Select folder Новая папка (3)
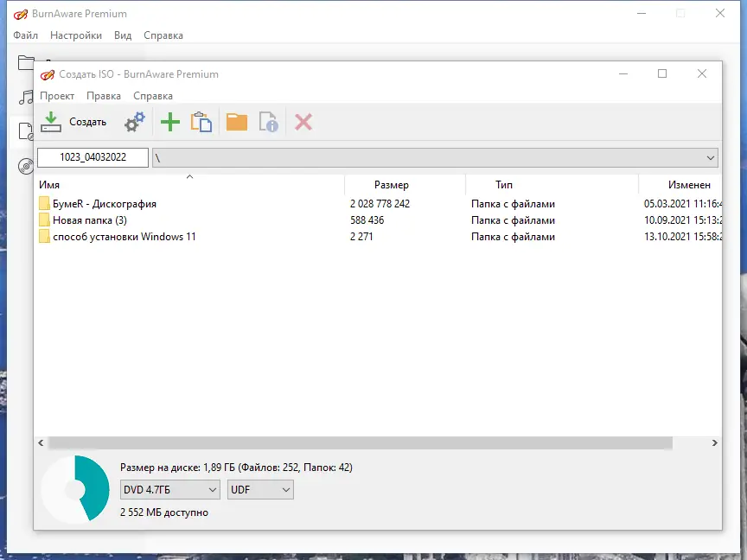This screenshot has width=747, height=560. 90,220
